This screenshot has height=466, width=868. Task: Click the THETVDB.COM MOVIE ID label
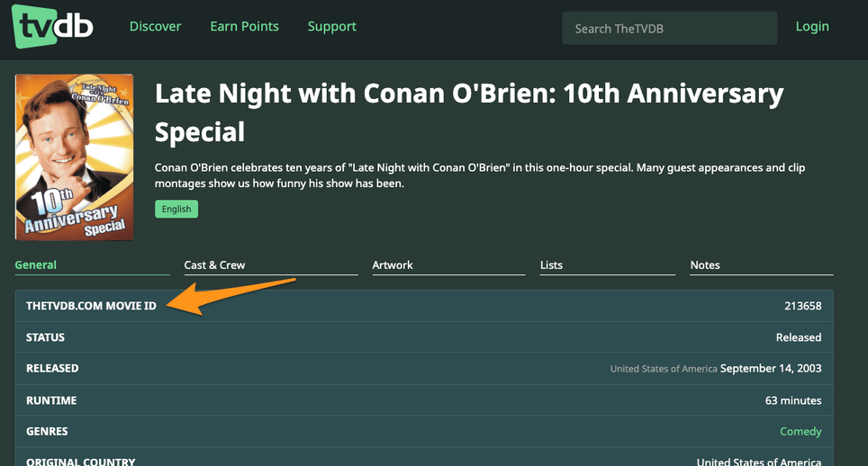click(91, 306)
